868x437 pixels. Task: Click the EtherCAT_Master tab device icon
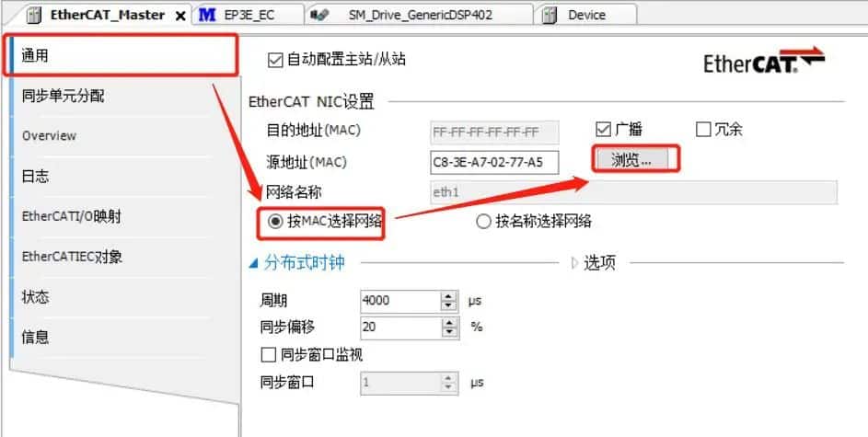click(34, 15)
